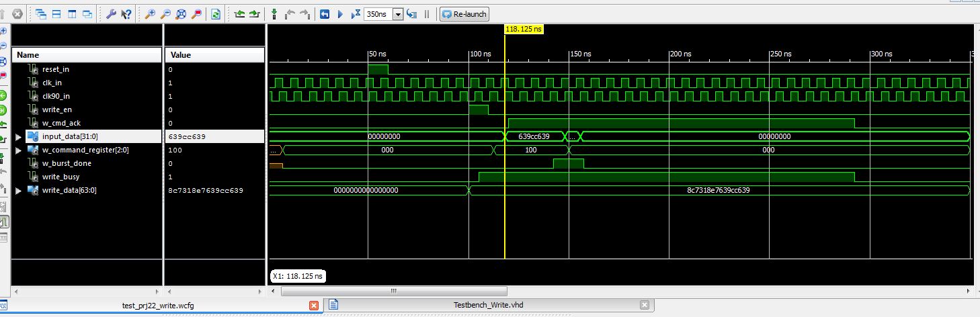
Task: Click the Restart simulation icon
Action: click(x=325, y=13)
